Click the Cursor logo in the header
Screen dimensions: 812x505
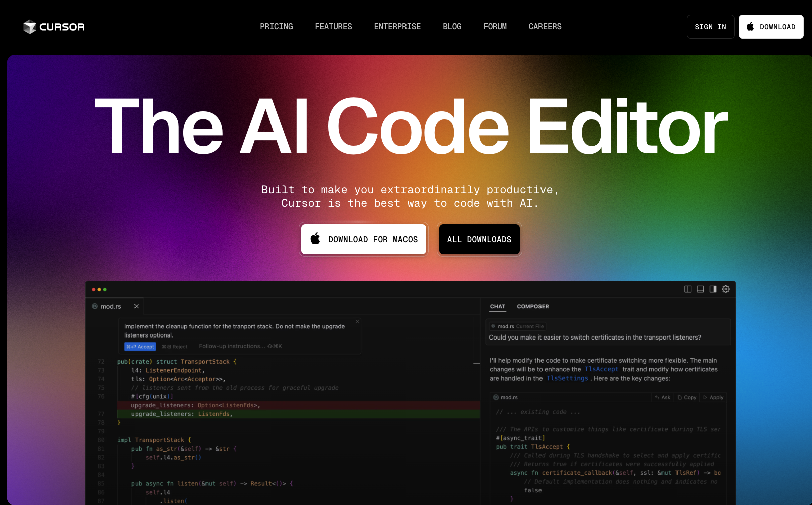(x=54, y=27)
